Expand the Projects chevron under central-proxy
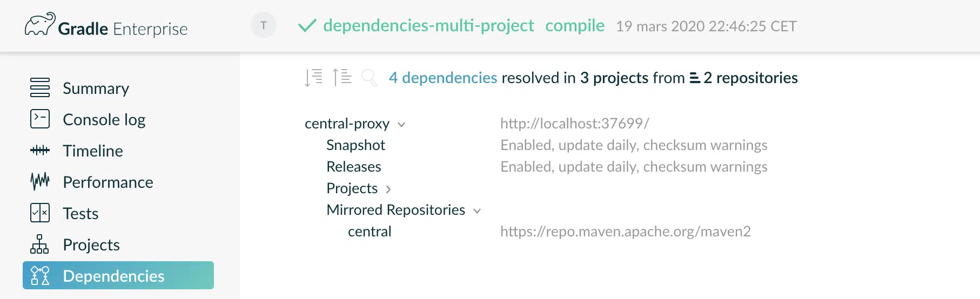Viewport: 980px width, 299px height. pos(388,189)
